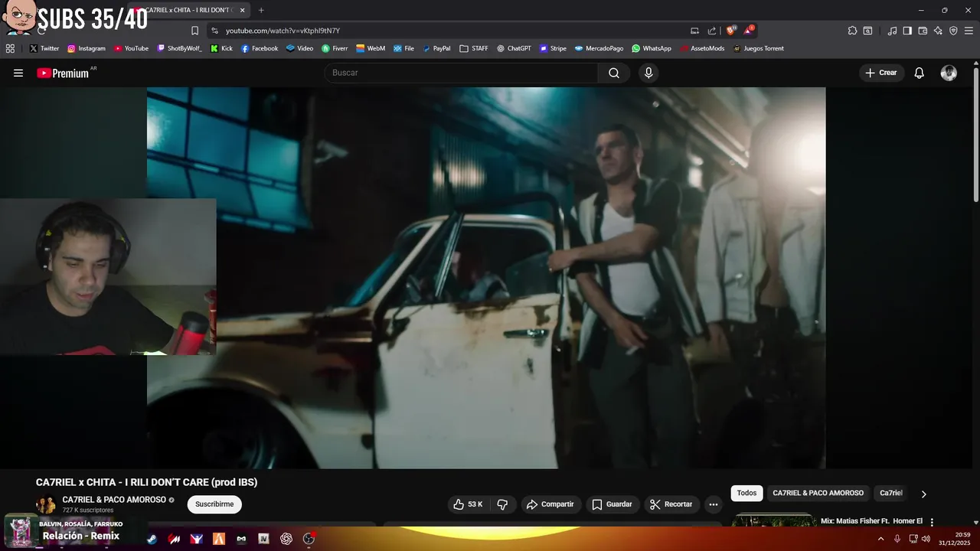Start voice search with microphone icon
Image resolution: width=980 pixels, height=551 pixels.
point(648,73)
